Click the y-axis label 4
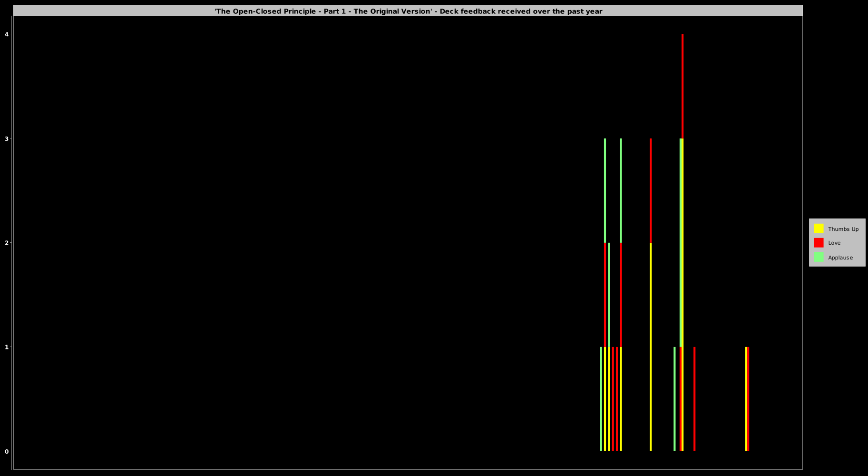Screen dimensions: 868x476 [x=7, y=34]
